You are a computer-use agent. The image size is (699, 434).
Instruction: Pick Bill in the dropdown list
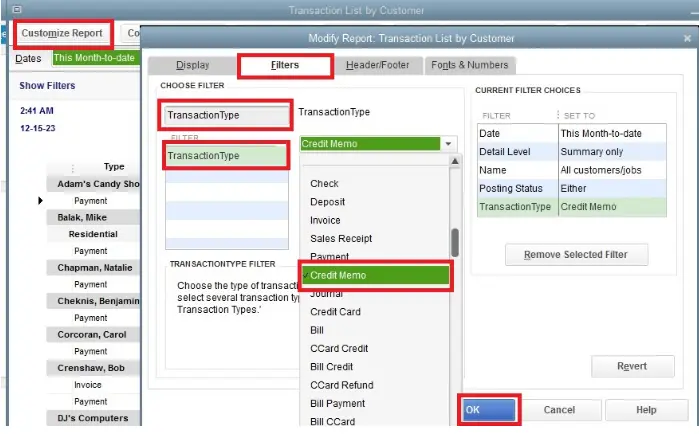(x=317, y=330)
